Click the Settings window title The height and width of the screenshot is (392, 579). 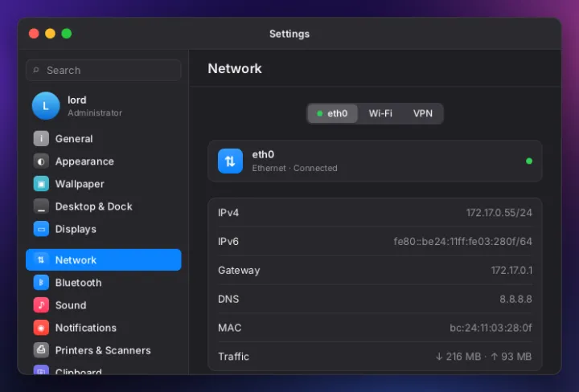click(x=289, y=34)
